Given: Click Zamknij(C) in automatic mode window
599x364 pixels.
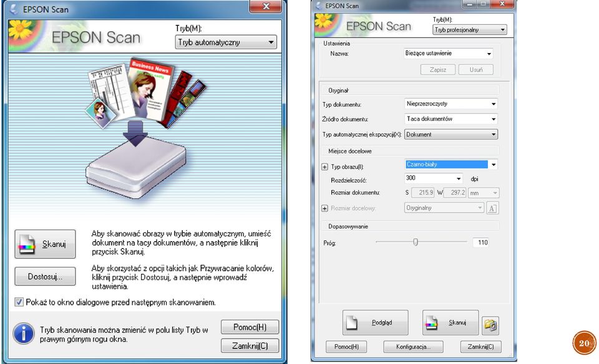Looking at the screenshot, I should 250,346.
